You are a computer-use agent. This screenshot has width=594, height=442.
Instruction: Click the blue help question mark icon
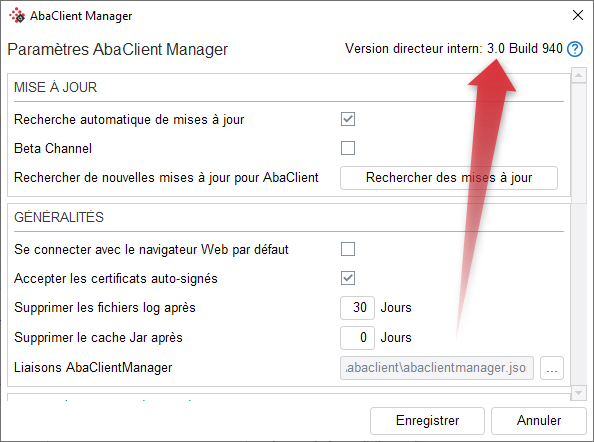pyautogui.click(x=575, y=49)
